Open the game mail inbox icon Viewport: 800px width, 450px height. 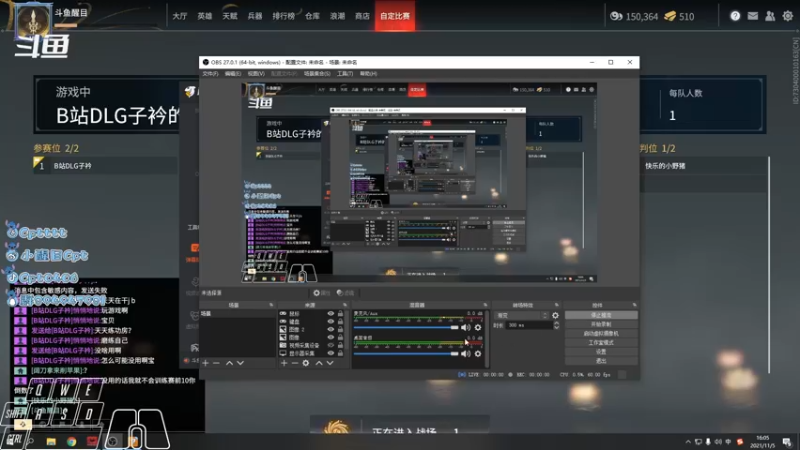[753, 16]
